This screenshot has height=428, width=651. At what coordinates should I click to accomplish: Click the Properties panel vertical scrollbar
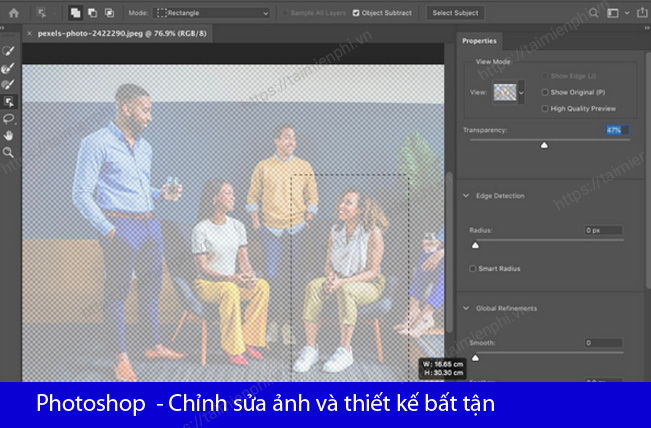click(x=648, y=170)
